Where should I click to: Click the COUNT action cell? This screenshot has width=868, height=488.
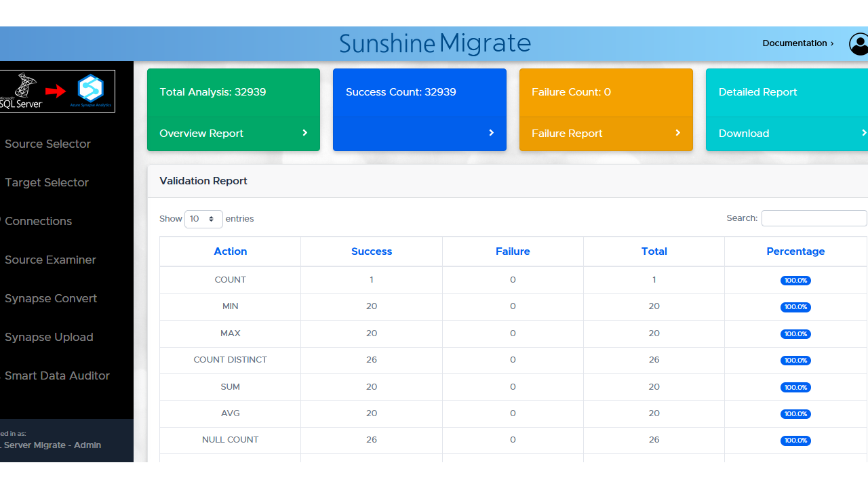pos(231,280)
